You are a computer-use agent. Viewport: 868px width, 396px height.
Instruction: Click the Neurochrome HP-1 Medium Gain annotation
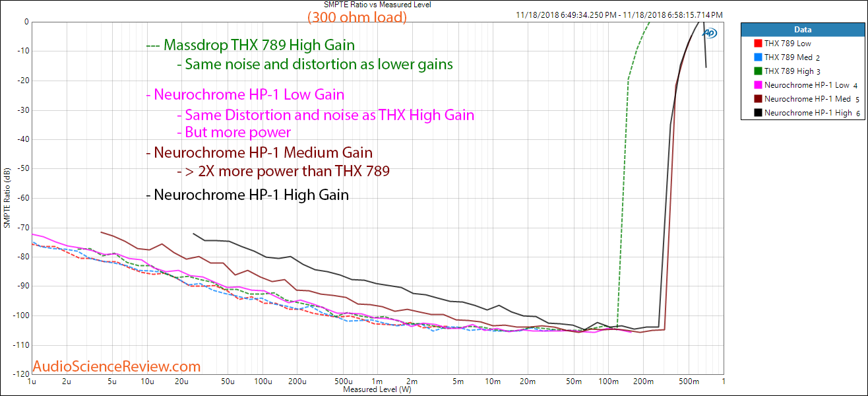pos(259,153)
